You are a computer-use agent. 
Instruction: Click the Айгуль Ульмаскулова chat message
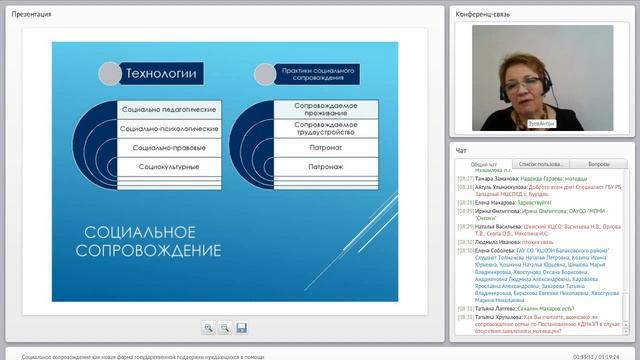coord(539,191)
